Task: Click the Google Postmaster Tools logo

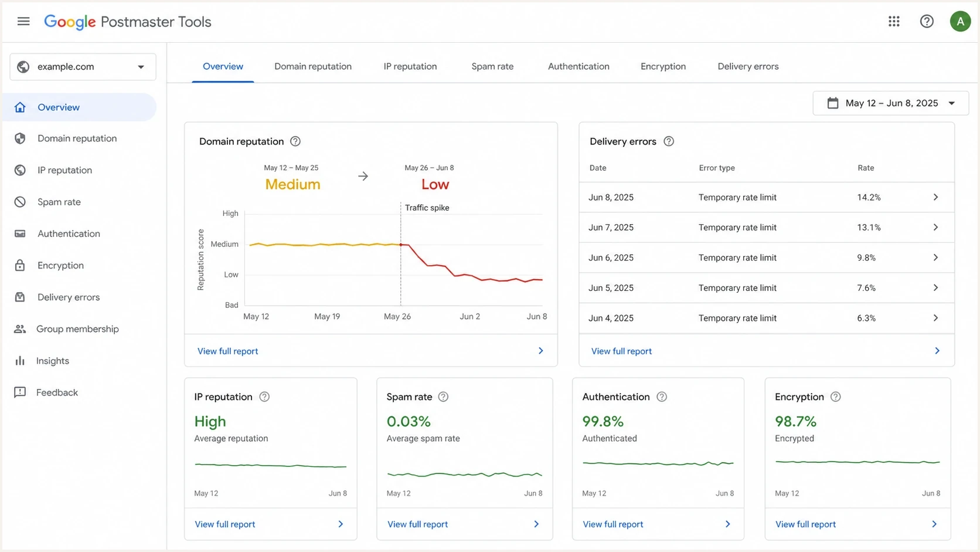Action: (127, 22)
